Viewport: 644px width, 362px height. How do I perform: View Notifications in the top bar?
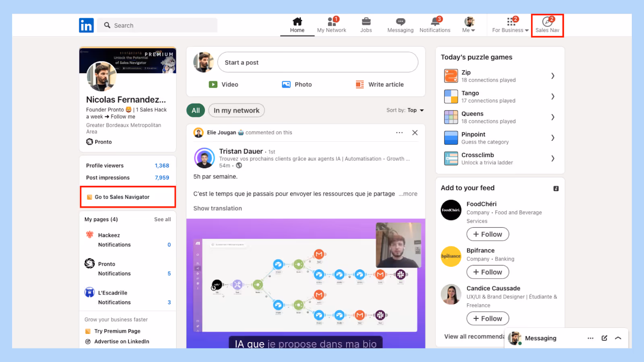point(435,25)
